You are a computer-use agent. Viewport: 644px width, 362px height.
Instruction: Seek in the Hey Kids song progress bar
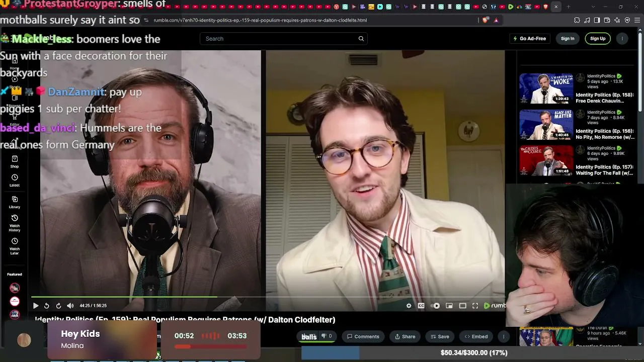pyautogui.click(x=211, y=346)
